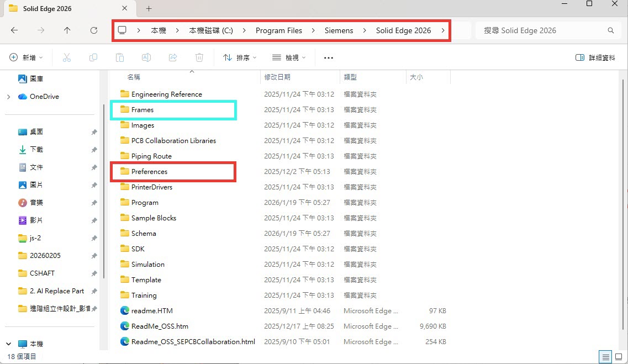Toggle the 詳細資料 details pane

point(595,57)
